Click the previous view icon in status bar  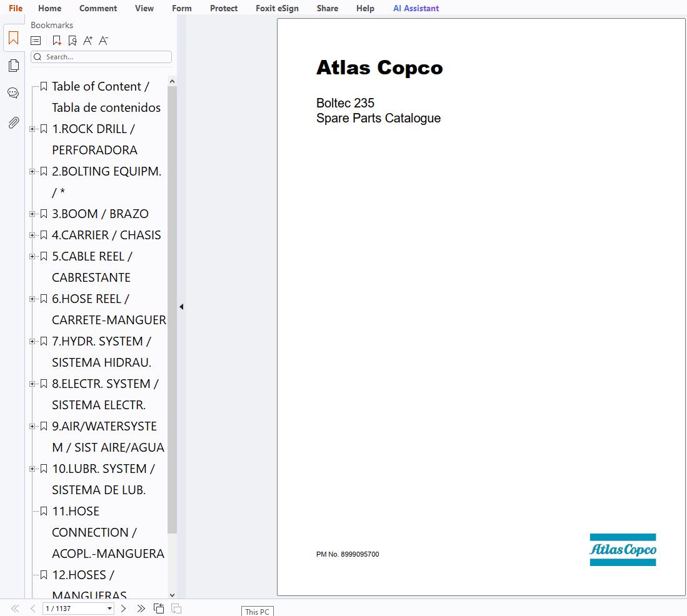pos(159,609)
